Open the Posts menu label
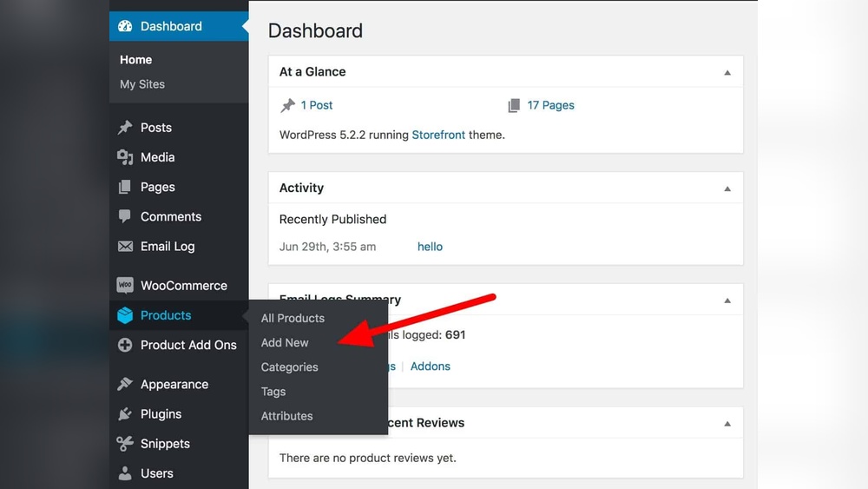868x489 pixels. 156,128
